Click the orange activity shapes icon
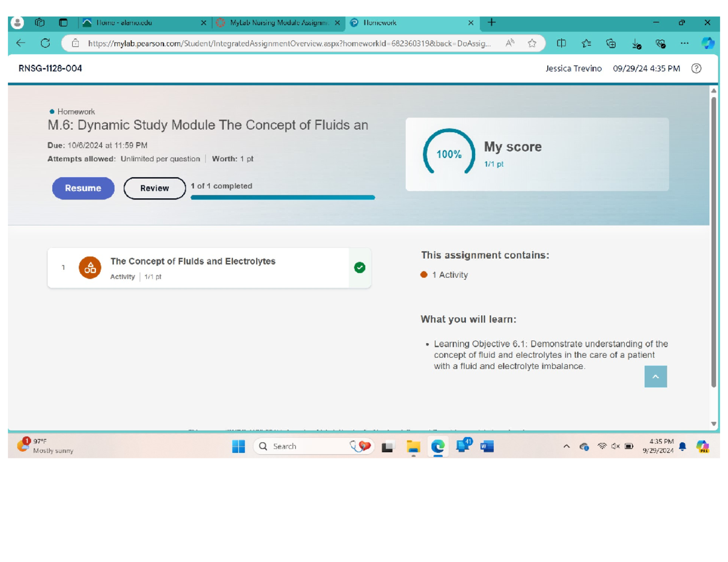728x562 pixels. [90, 267]
